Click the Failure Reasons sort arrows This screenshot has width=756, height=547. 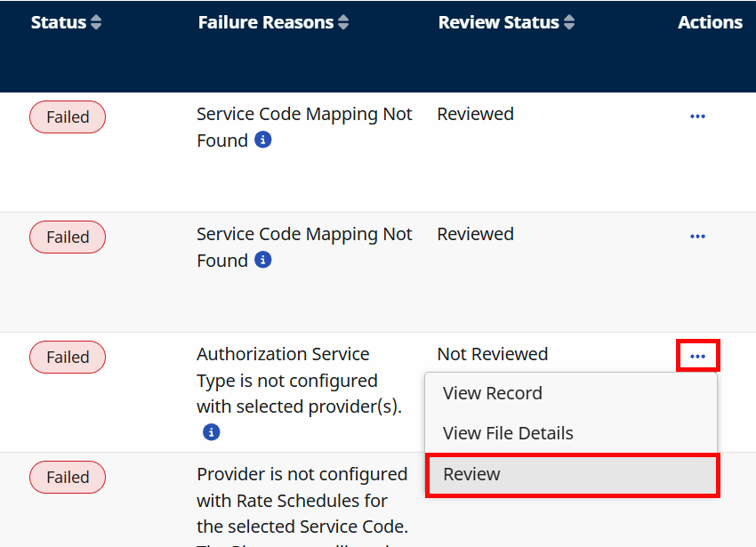click(343, 23)
